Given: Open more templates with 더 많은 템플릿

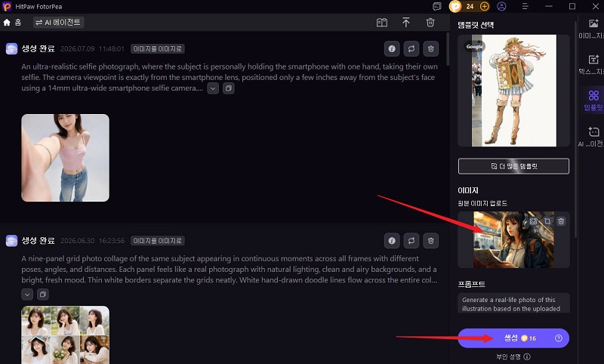Looking at the screenshot, I should tap(513, 166).
